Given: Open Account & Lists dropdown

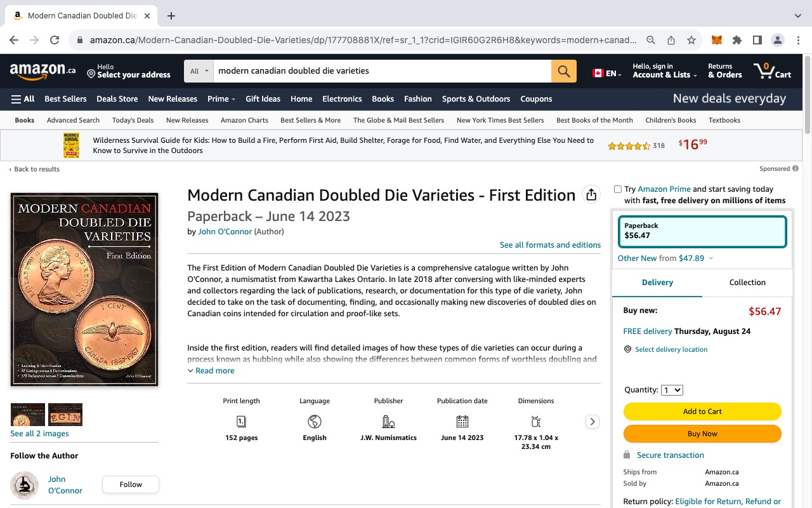Looking at the screenshot, I should [x=664, y=70].
